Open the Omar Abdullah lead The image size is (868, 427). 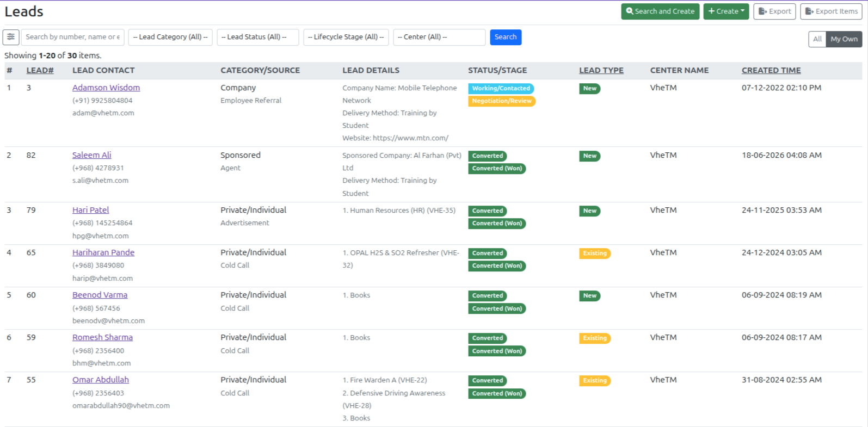(101, 380)
